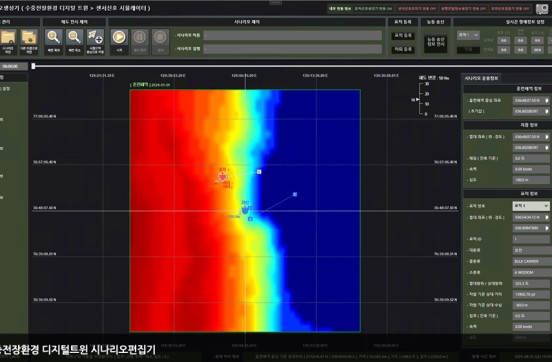
Task: Click the scenario name input field
Action: pyautogui.click(x=293, y=35)
